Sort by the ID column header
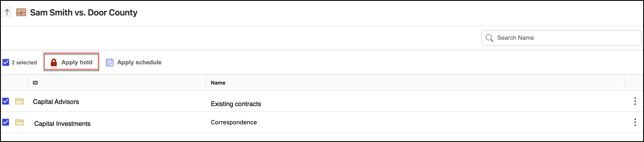 pos(35,83)
